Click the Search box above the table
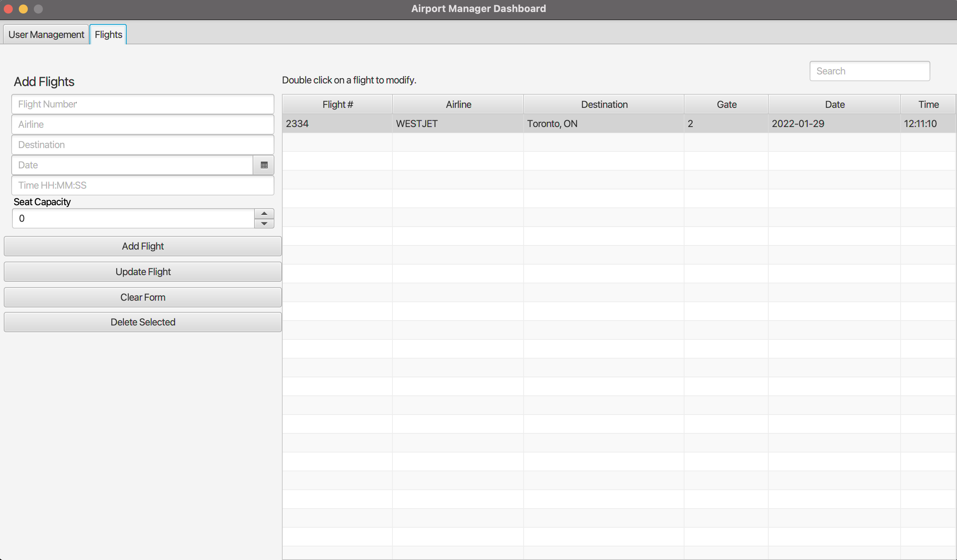 pos(870,71)
